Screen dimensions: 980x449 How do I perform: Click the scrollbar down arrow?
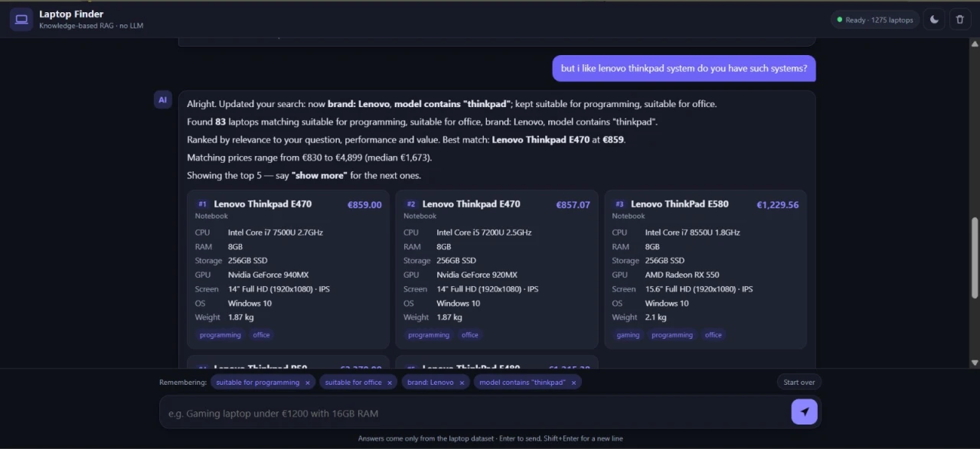[974, 363]
